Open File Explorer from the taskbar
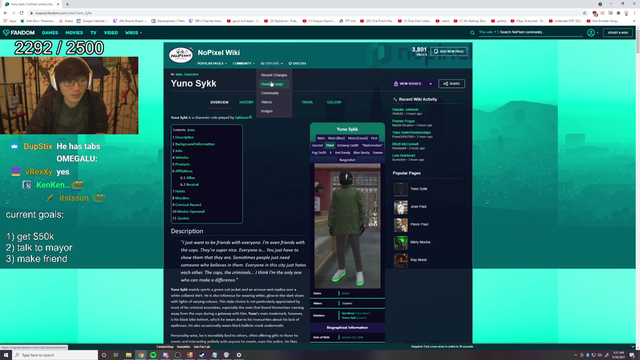The height and width of the screenshot is (360, 640). (129, 355)
